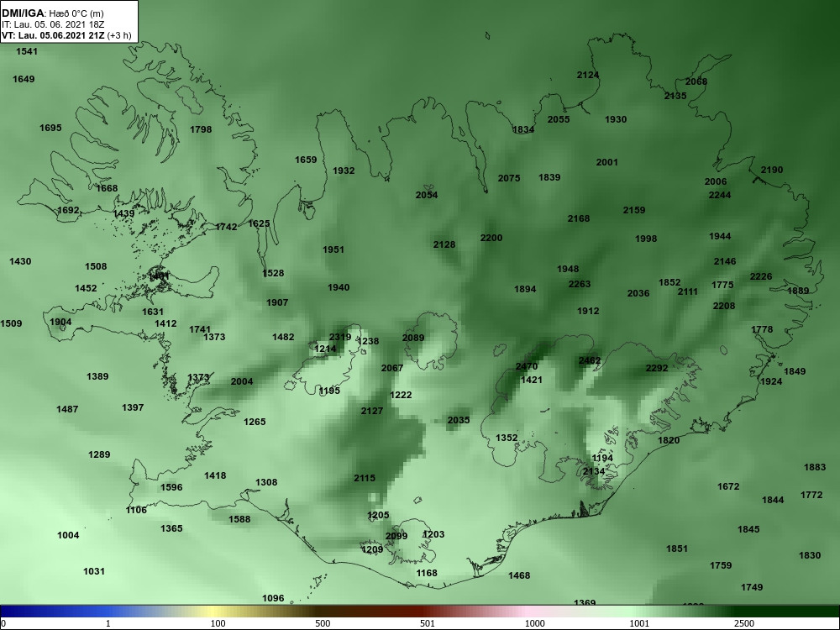Pick the 1668 label in the Westfjords

[x=107, y=188]
